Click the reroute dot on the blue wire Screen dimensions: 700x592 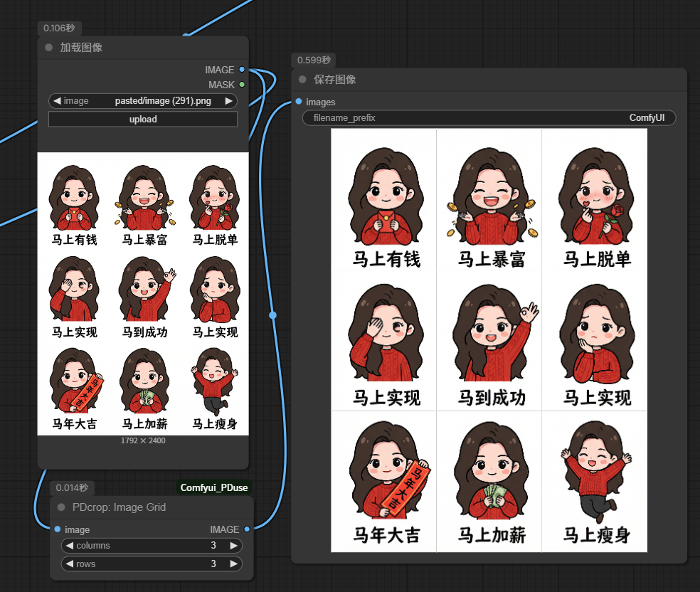272,315
